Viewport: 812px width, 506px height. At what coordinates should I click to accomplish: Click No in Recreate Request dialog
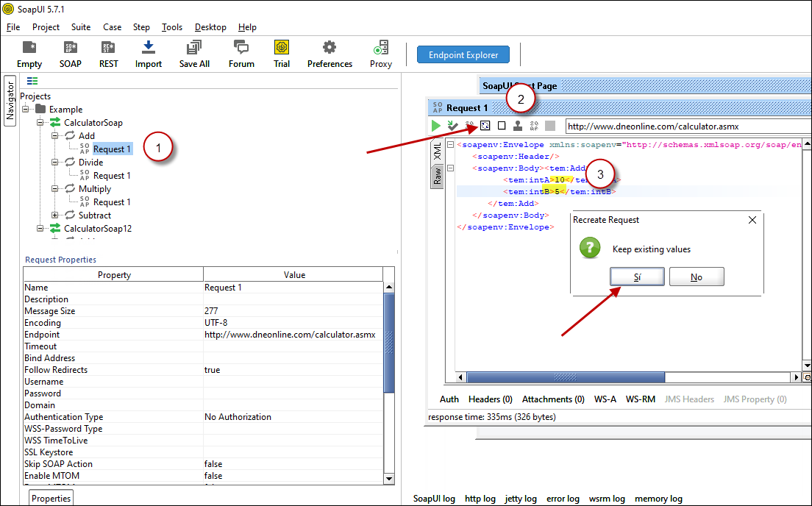pyautogui.click(x=697, y=277)
